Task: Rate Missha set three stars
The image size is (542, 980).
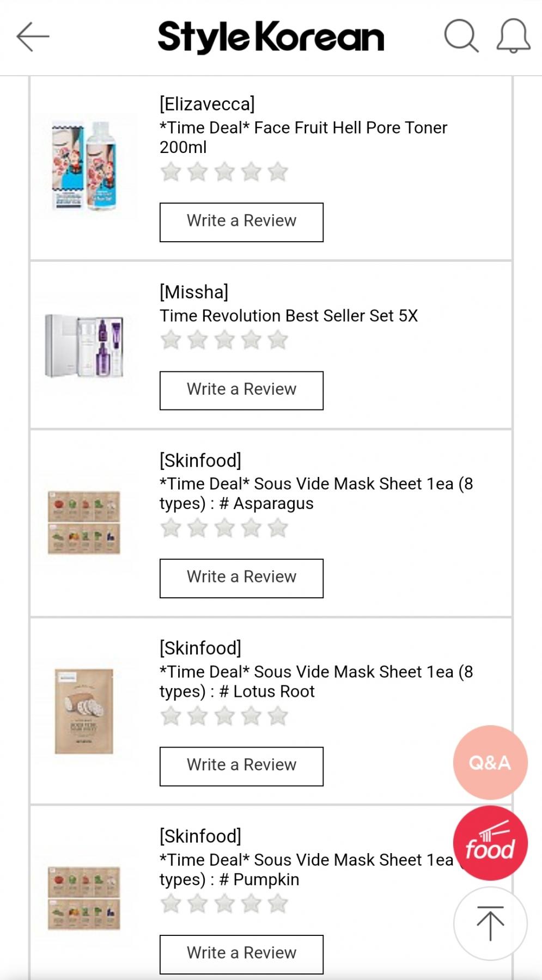Action: (x=224, y=340)
